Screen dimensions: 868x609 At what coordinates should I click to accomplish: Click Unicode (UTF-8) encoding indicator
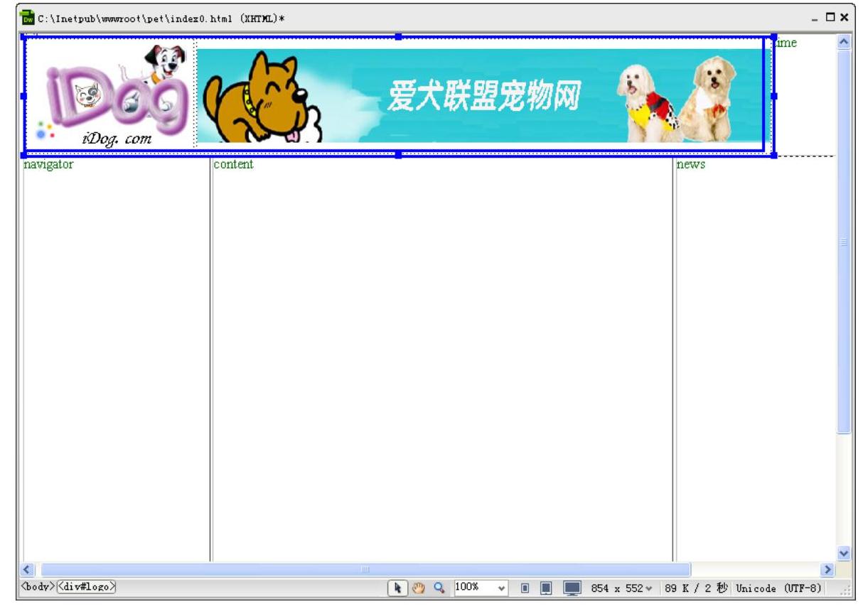click(778, 588)
